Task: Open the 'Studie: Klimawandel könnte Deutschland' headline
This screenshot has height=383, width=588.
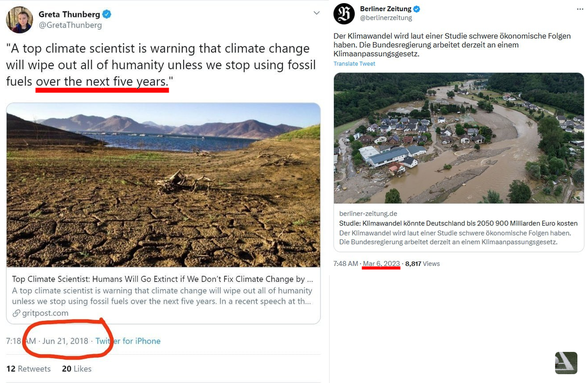Action: pos(458,223)
